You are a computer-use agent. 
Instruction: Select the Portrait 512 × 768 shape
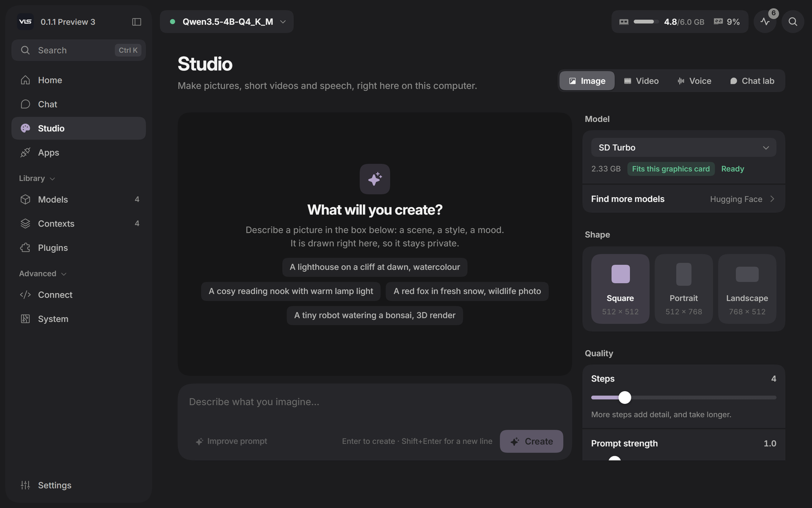tap(684, 289)
